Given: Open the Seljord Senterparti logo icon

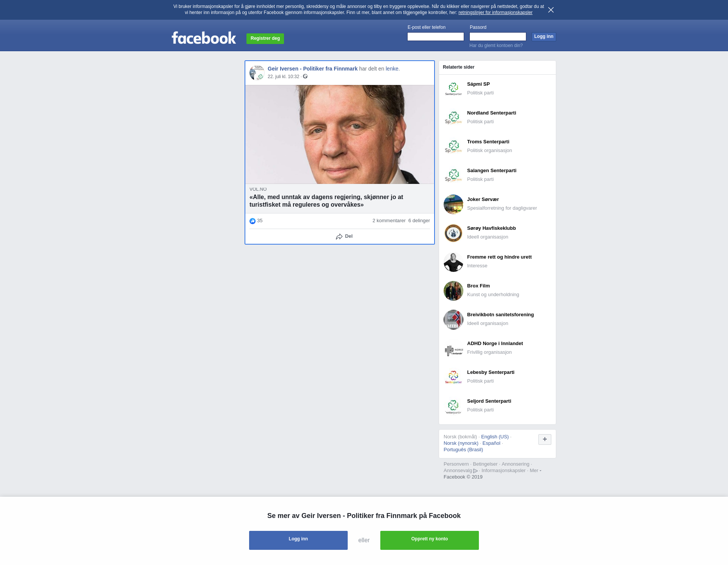Looking at the screenshot, I should coord(453,406).
